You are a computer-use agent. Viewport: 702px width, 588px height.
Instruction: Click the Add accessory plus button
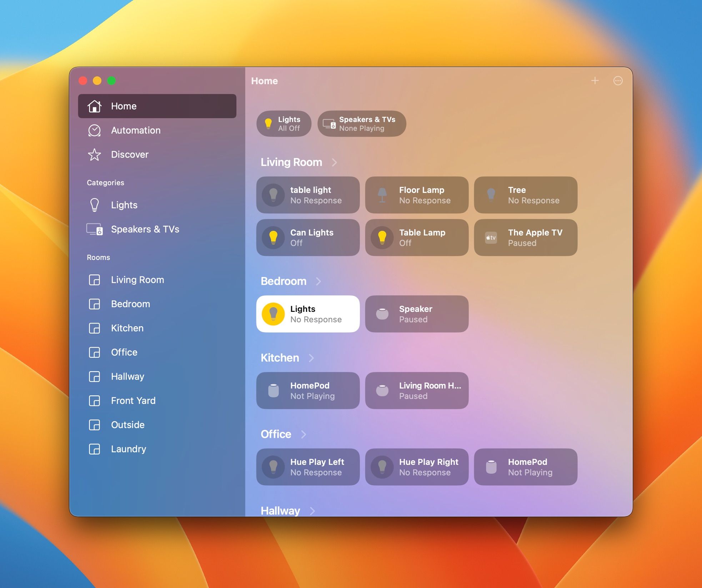tap(595, 81)
